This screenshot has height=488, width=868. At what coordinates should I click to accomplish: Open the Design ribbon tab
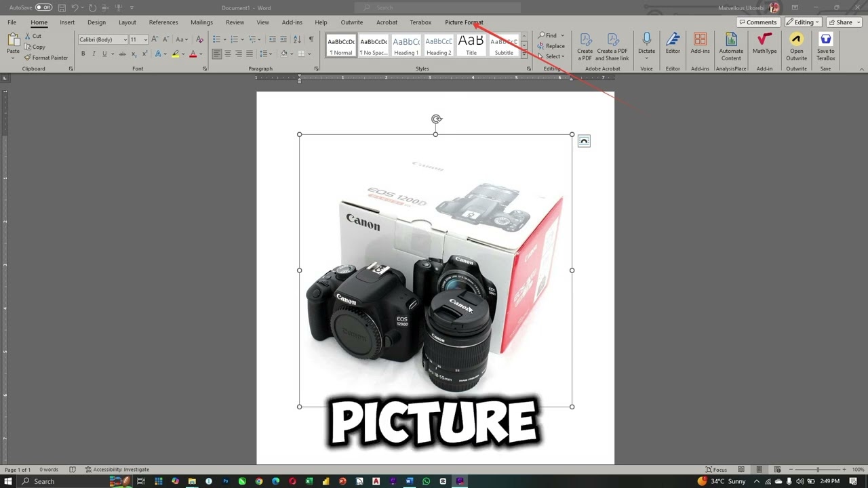click(x=96, y=22)
